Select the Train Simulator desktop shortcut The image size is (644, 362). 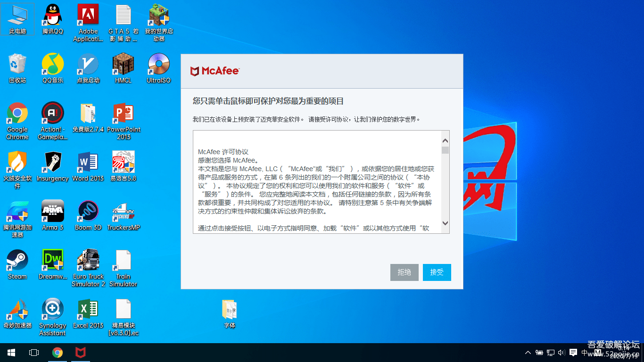point(123,268)
